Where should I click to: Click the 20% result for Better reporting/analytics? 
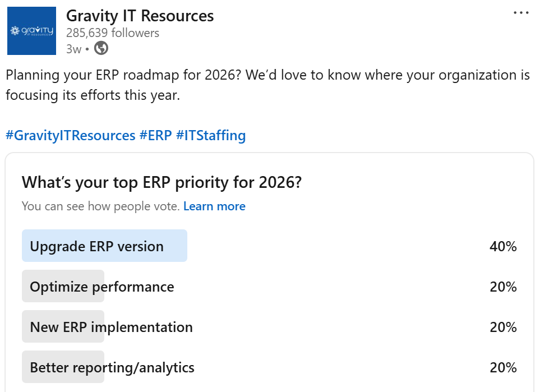(x=502, y=367)
